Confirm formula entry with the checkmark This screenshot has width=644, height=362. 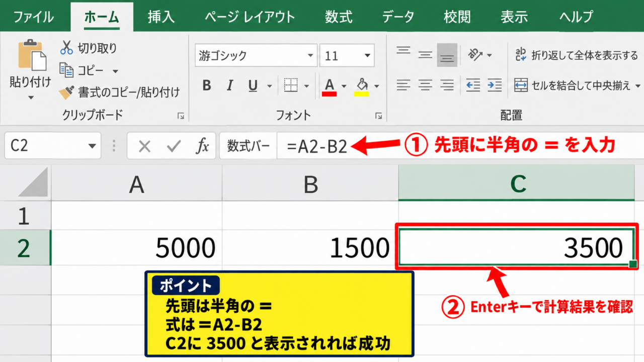click(174, 146)
